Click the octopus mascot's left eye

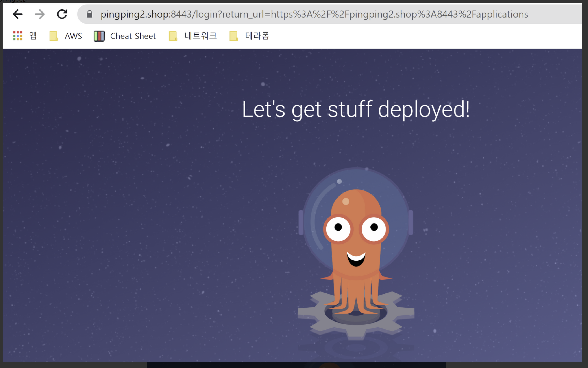(x=338, y=228)
